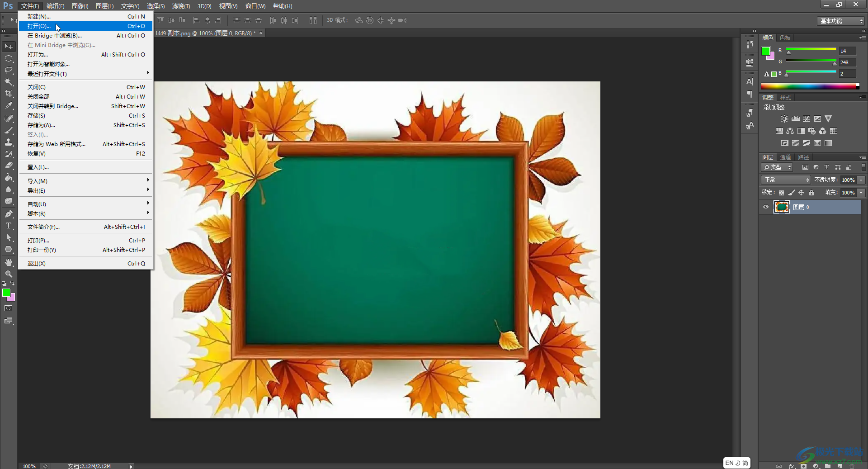
Task: Add Brightness/Contrast adjustment (sun icon)
Action: tap(784, 119)
